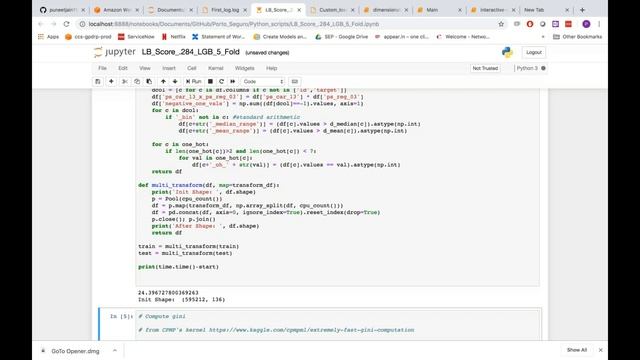Open a new browser tab
Screen dimensions: 640x360
[582, 9]
